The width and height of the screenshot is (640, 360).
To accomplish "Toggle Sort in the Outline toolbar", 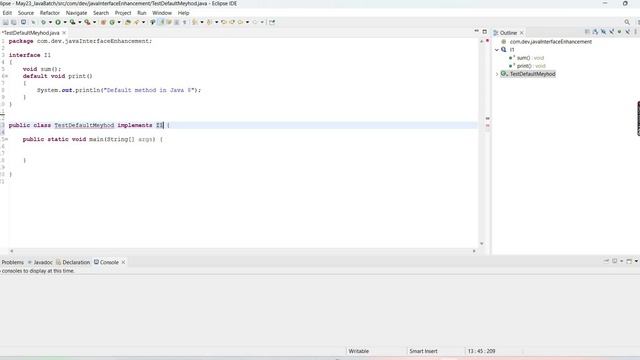I will [x=596, y=32].
